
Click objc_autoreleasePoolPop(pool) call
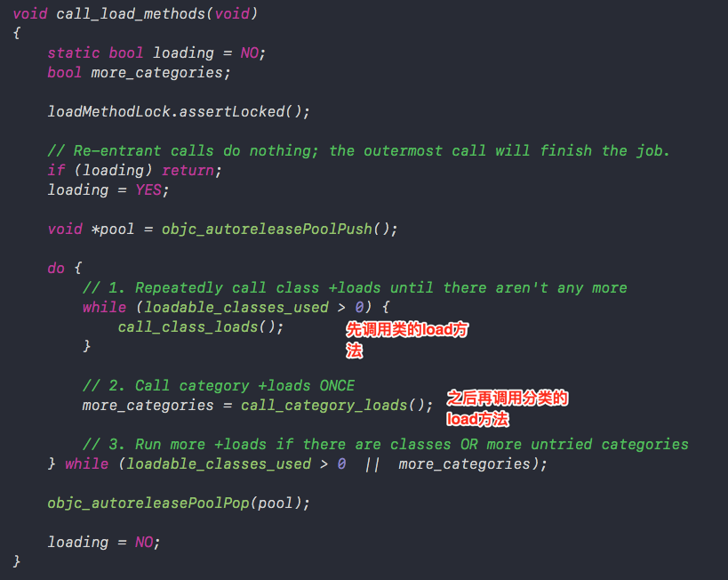coord(179,503)
